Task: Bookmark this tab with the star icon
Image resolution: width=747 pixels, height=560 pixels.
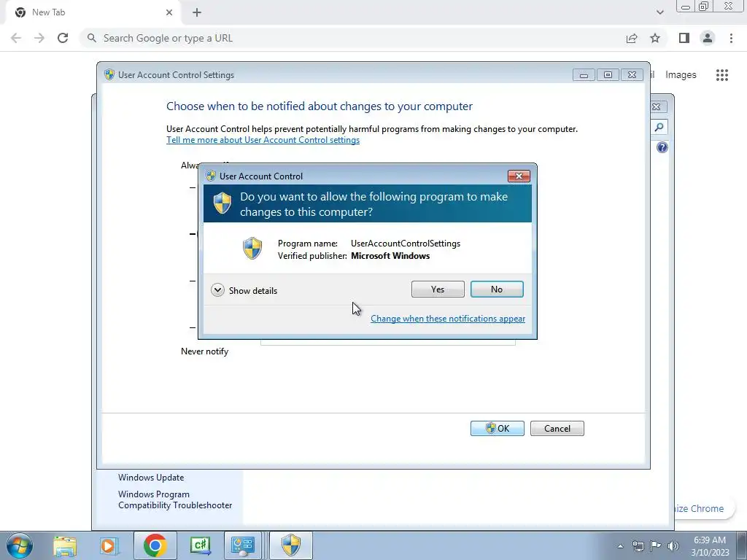Action: click(655, 38)
